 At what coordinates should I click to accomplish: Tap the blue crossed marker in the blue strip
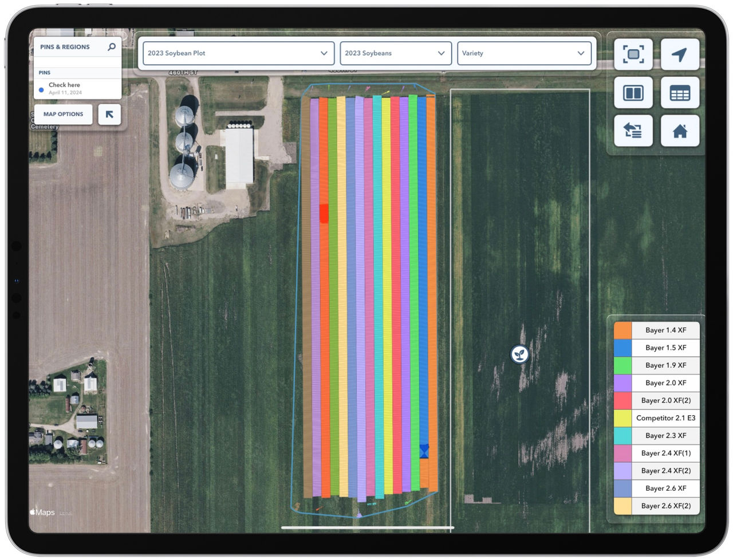pyautogui.click(x=424, y=451)
